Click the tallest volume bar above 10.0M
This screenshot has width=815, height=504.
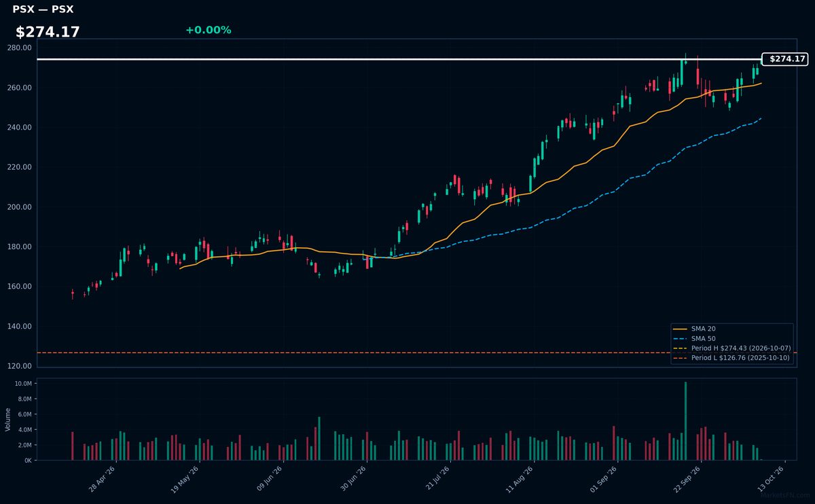tap(685, 421)
